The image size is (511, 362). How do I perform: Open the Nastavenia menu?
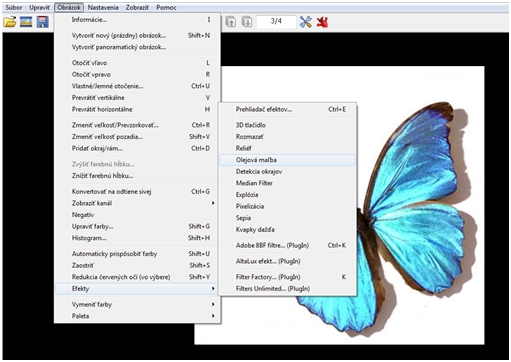[103, 7]
